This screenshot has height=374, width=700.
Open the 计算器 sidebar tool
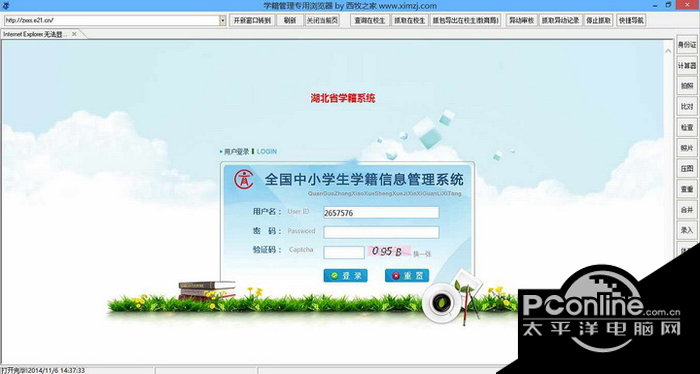click(x=687, y=66)
